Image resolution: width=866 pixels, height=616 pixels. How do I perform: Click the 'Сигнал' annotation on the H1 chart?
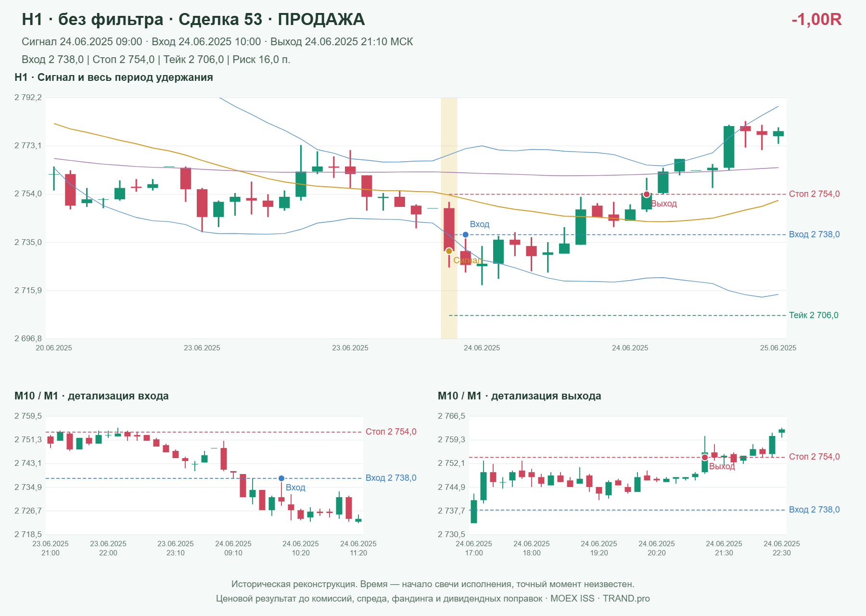(x=467, y=260)
